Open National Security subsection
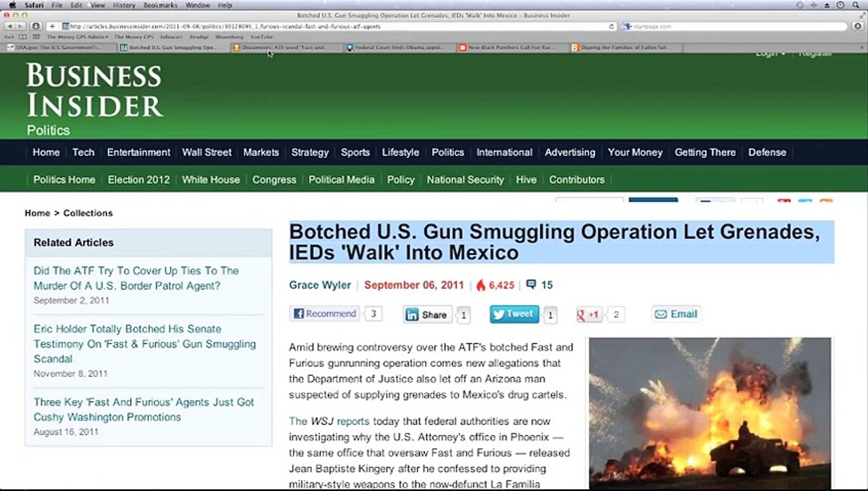The height and width of the screenshot is (491, 868). coord(465,179)
